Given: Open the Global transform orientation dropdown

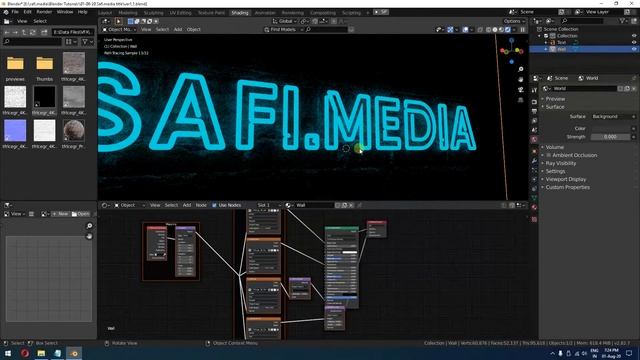Looking at the screenshot, I should (284, 21).
